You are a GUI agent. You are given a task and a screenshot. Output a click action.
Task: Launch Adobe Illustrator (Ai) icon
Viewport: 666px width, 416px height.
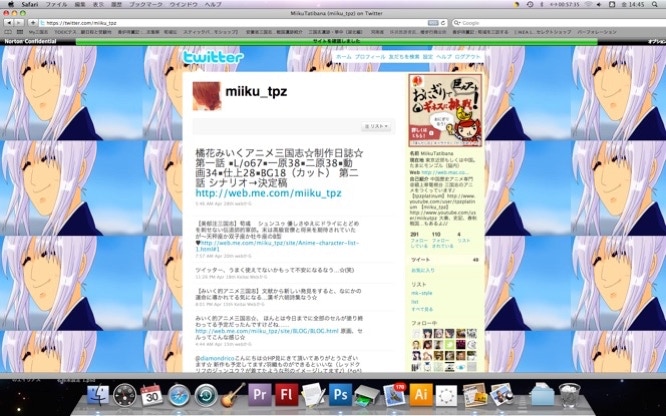pos(421,395)
